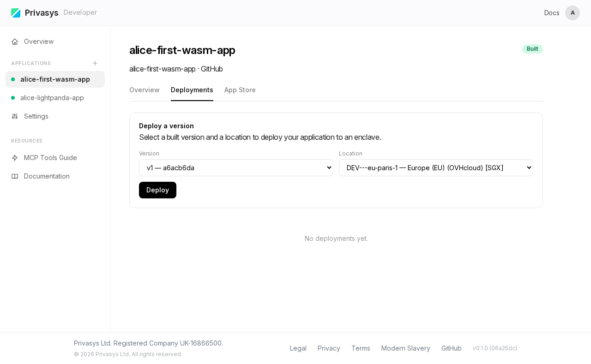Open the Docs link
The image size is (591, 364).
[x=552, y=13]
